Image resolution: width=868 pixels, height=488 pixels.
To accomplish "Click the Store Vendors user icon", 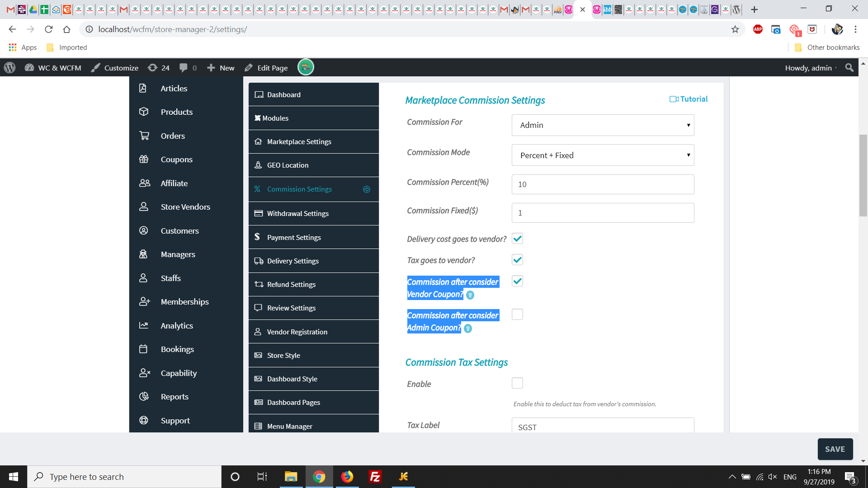I will 144,206.
